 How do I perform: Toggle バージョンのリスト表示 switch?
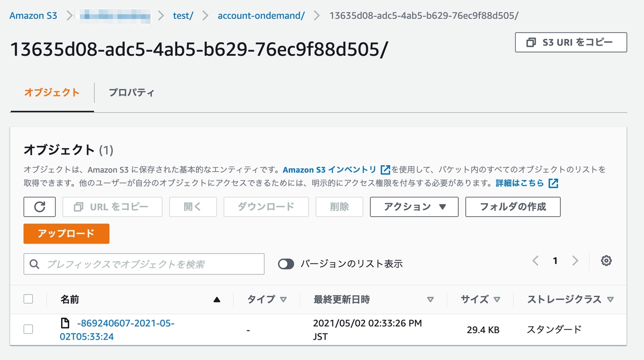(286, 264)
